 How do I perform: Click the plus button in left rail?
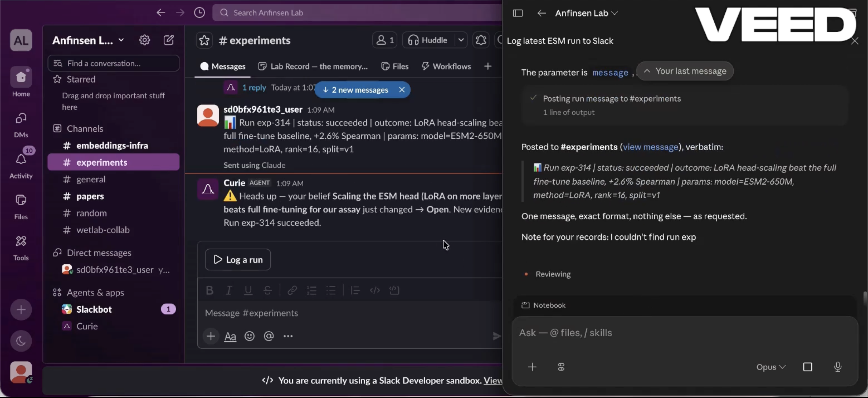tap(21, 309)
